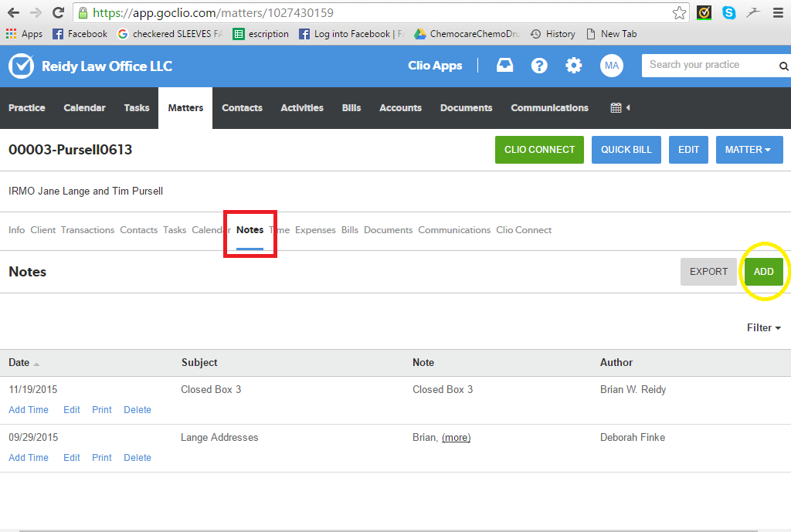Open the Facebook bookmark
Image resolution: width=791 pixels, height=532 pixels.
pyautogui.click(x=80, y=34)
